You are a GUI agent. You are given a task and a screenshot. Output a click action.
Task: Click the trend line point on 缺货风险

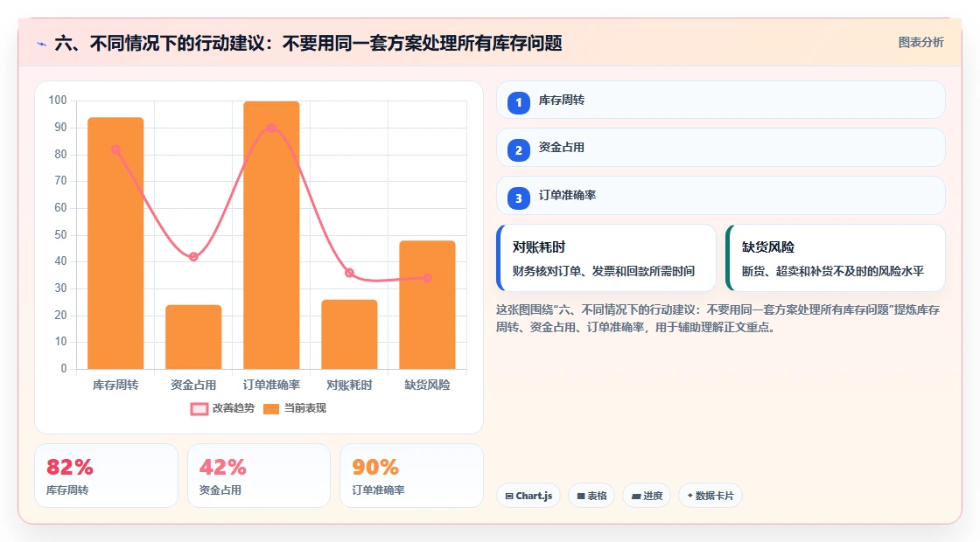coord(428,278)
